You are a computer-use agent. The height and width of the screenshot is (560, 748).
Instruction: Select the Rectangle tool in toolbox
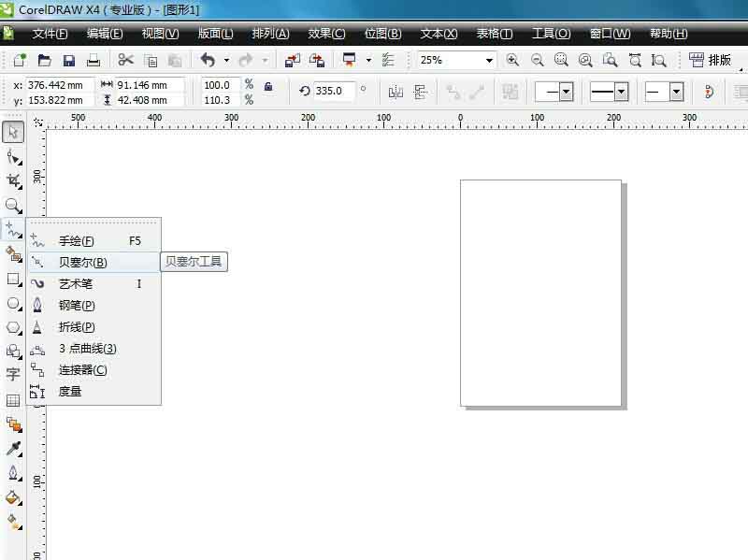(x=13, y=279)
